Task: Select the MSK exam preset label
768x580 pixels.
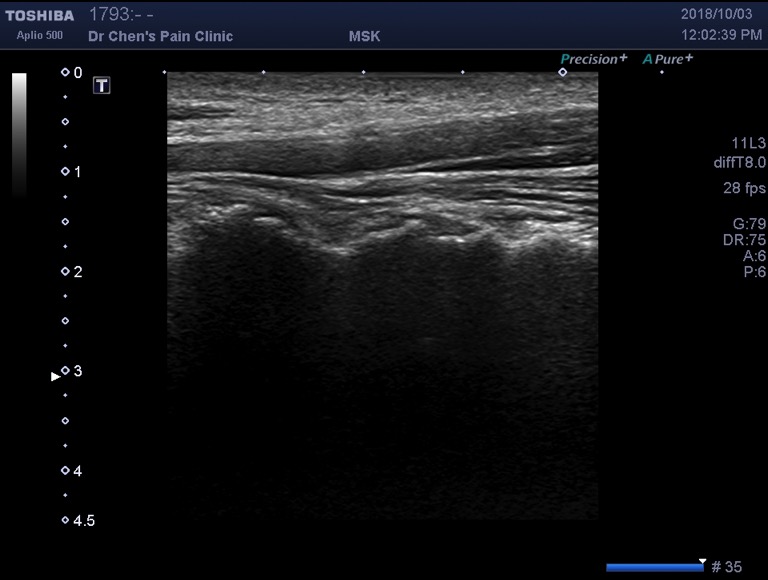Action: (364, 36)
